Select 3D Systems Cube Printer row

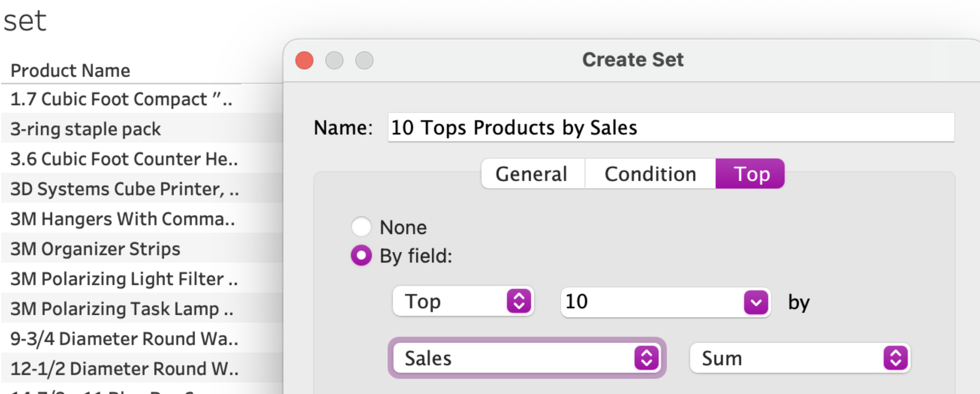[125, 189]
